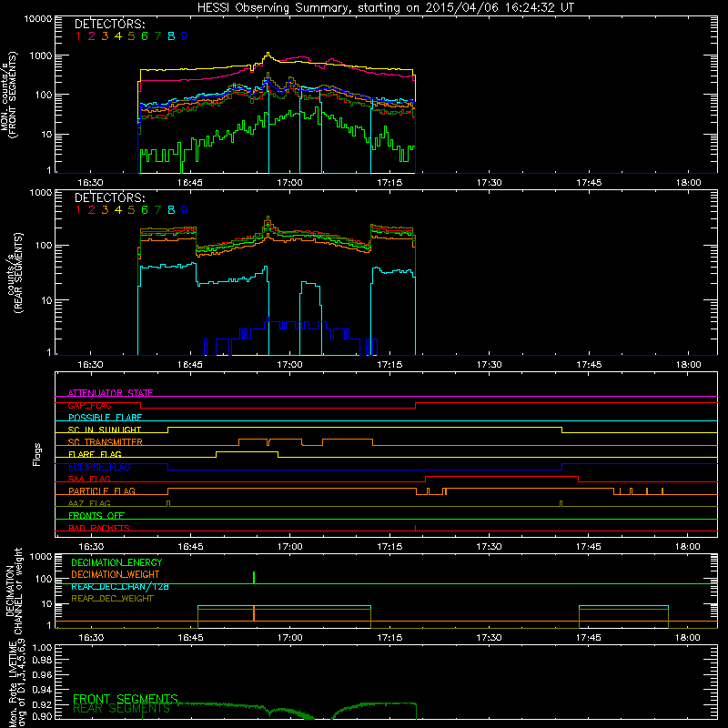Image resolution: width=728 pixels, height=728 pixels.
Task: Click the REAR_DEC_CHAN/128 legend entry
Action: pyautogui.click(x=120, y=586)
